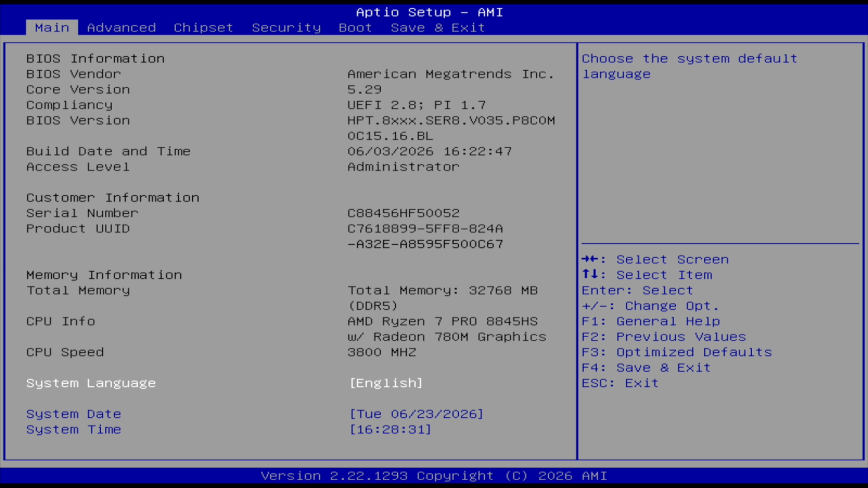The height and width of the screenshot is (488, 868).
Task: Click the build date 06/03/2026 16:22:47
Action: coord(429,151)
